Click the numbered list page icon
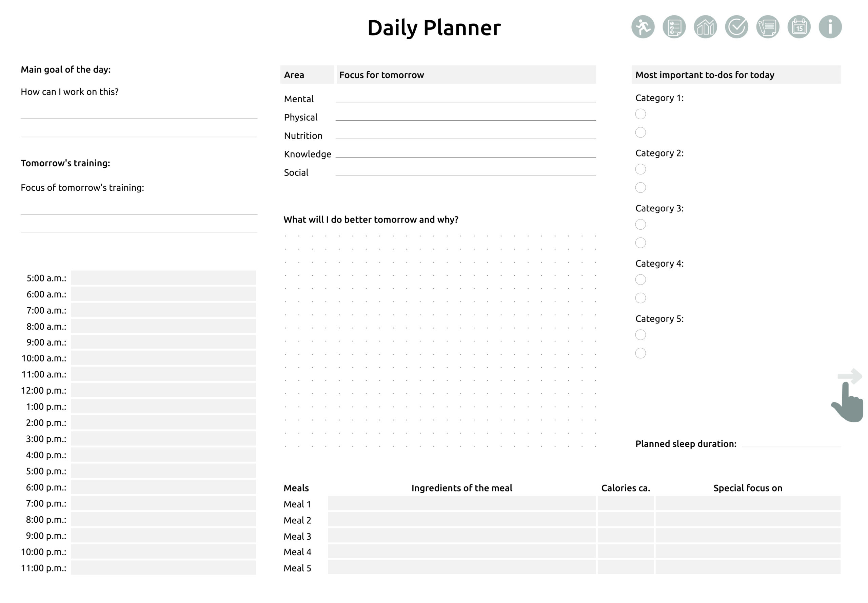868x603 pixels. [x=674, y=27]
